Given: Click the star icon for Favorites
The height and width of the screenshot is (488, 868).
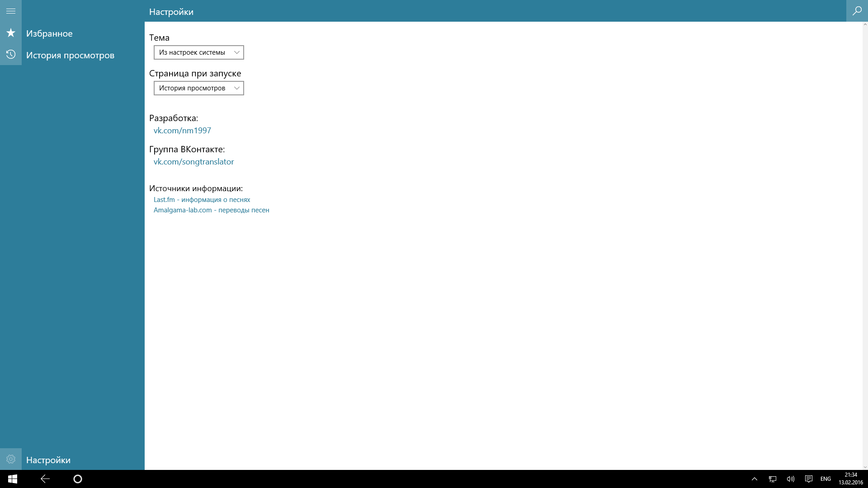Looking at the screenshot, I should coord(11,33).
